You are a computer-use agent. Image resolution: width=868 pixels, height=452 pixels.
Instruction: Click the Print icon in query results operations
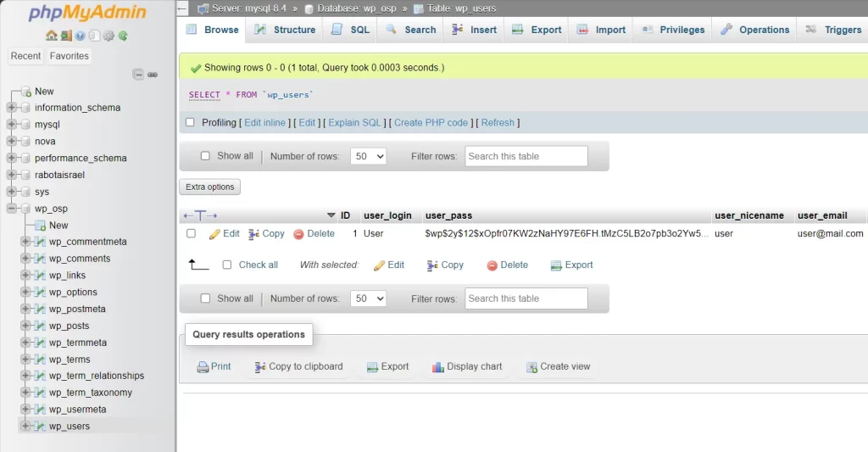(203, 367)
